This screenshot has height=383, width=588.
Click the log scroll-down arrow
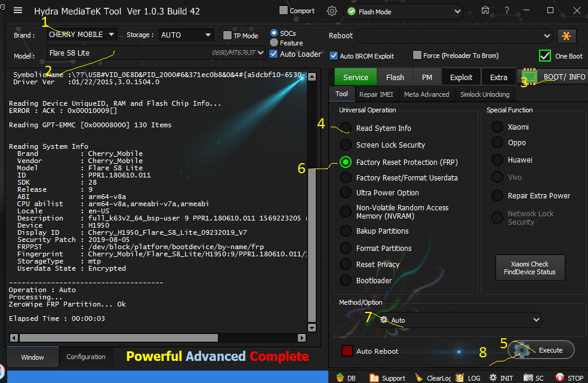point(312,327)
